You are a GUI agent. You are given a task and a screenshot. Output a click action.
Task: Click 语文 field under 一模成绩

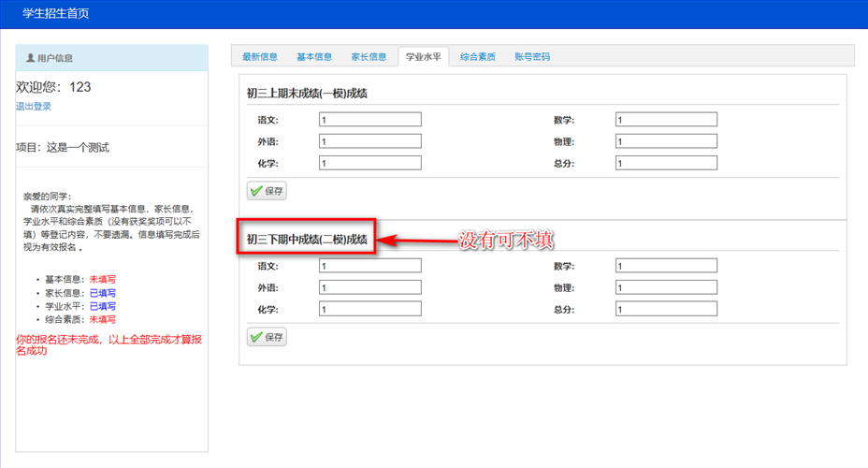(369, 120)
